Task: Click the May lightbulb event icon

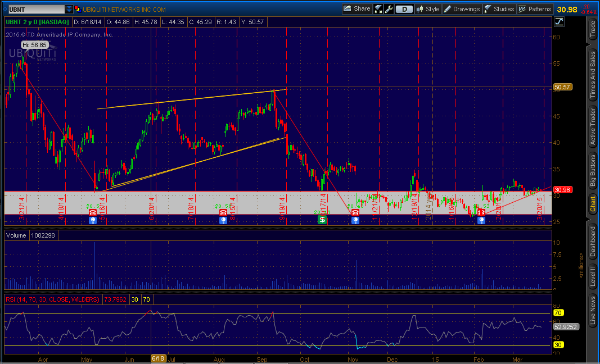Action: point(93,220)
